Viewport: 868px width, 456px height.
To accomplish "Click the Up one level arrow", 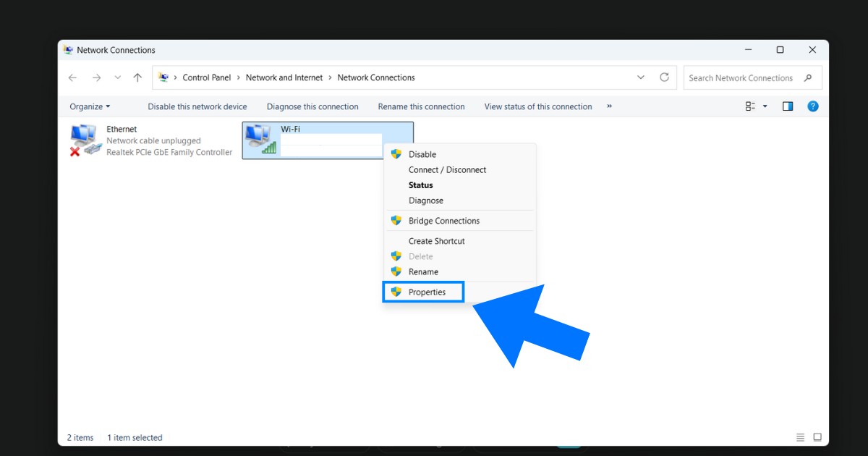I will 137,77.
